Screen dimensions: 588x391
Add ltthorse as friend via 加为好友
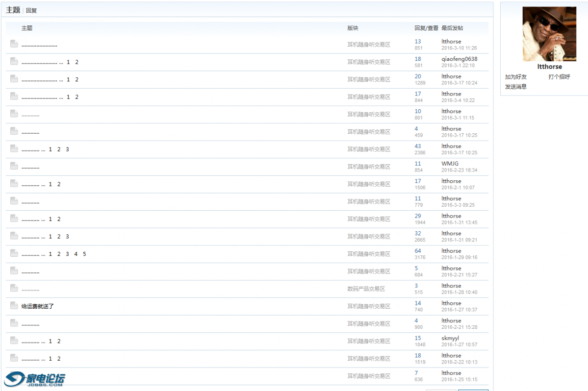click(x=515, y=77)
